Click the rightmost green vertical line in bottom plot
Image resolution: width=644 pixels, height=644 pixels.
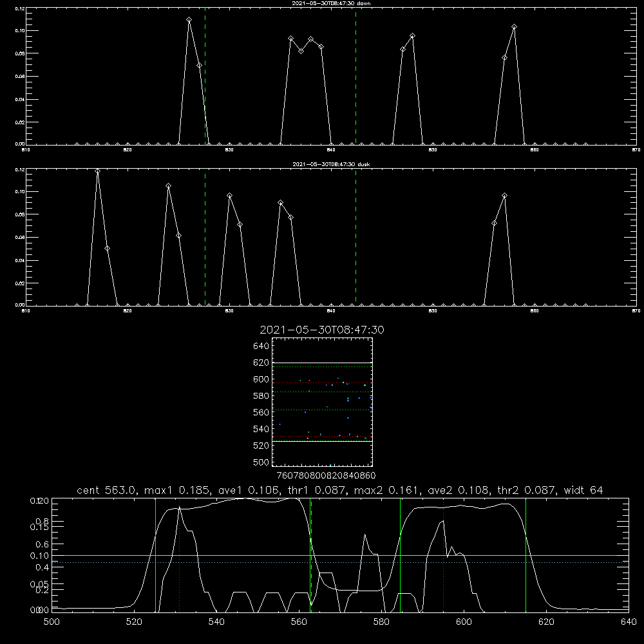(x=526, y=555)
